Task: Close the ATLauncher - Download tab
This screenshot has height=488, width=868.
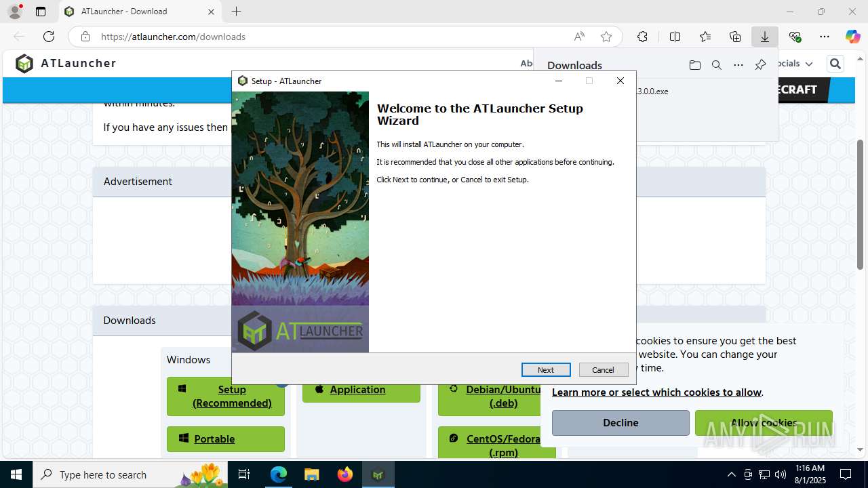Action: point(211,12)
